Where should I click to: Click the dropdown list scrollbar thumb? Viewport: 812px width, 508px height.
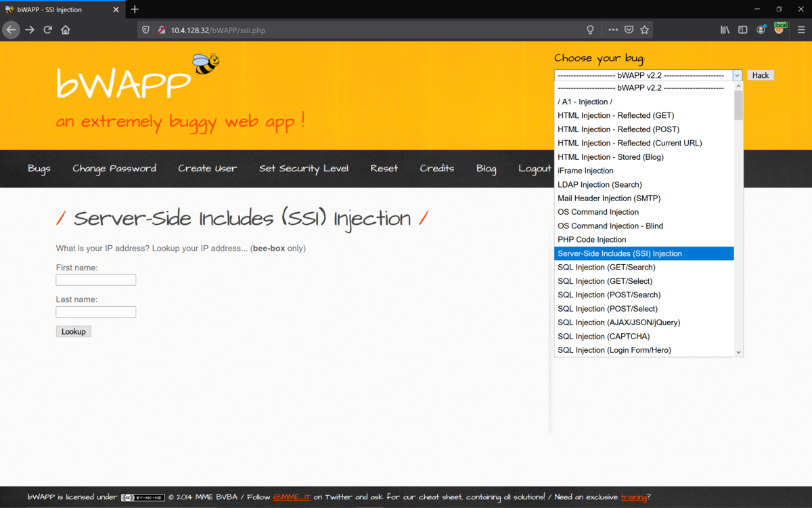click(x=739, y=105)
